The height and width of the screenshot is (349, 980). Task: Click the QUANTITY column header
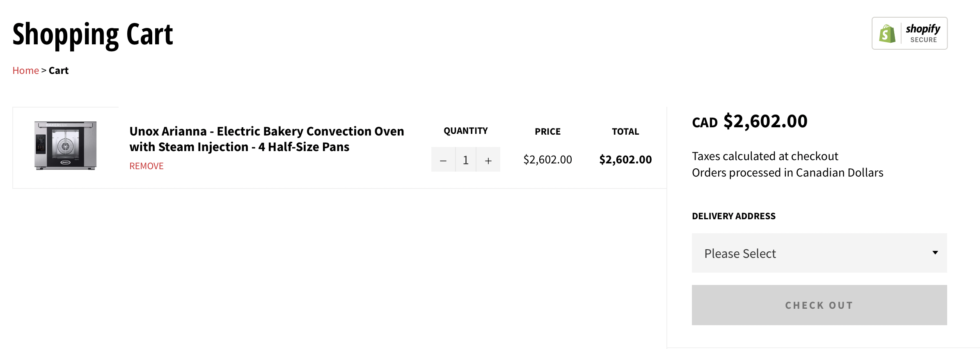click(466, 131)
